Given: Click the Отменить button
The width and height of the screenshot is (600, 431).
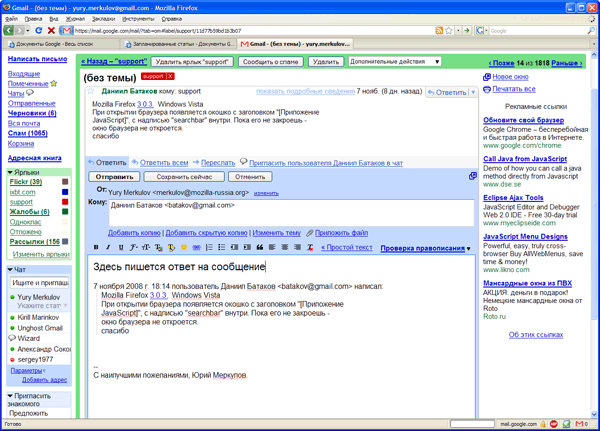Looking at the screenshot, I should click(250, 177).
